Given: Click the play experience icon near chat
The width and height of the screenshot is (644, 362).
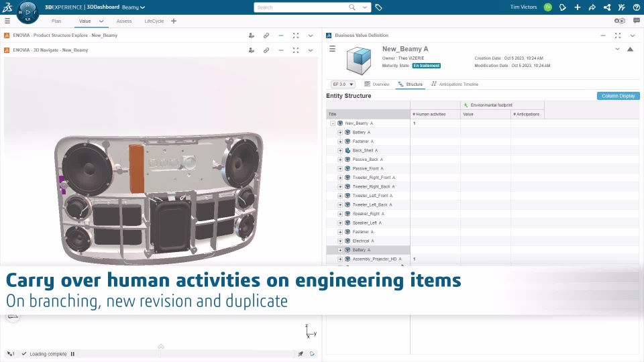Looking at the screenshot, I should tap(619, 21).
